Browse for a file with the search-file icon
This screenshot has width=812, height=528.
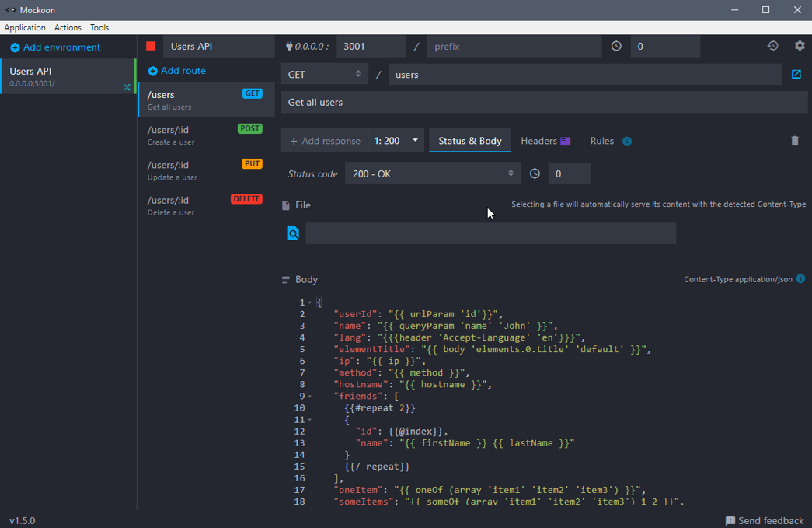293,233
